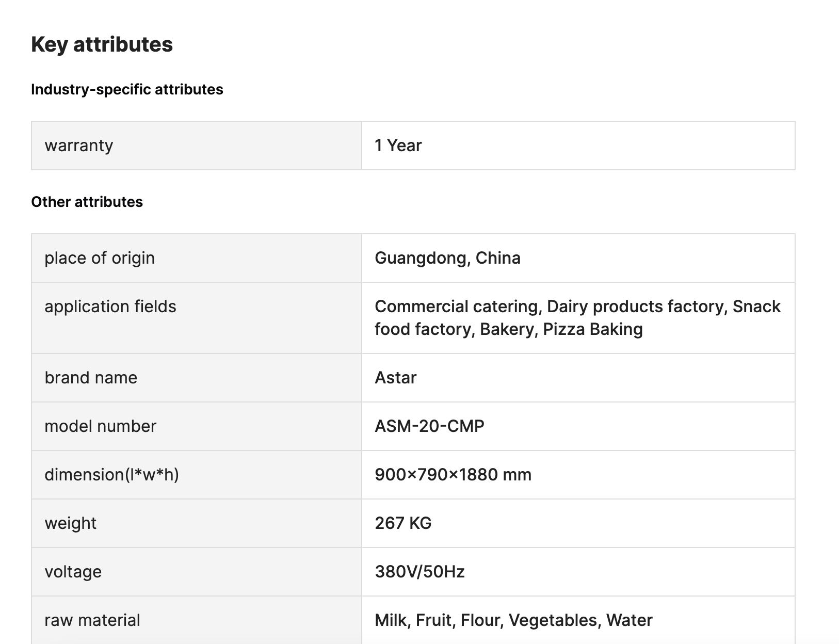Click the Other attributes subheading
The height and width of the screenshot is (644, 839).
(x=87, y=202)
